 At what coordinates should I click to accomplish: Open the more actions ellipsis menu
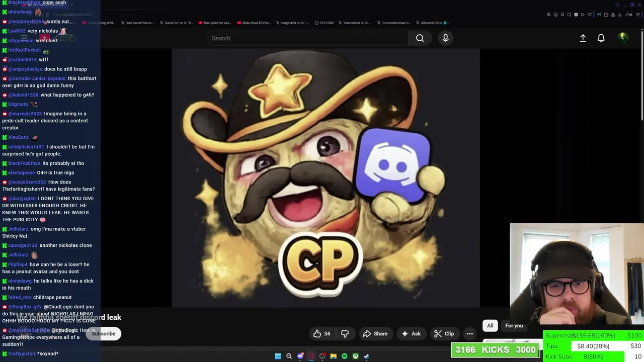[x=469, y=334]
